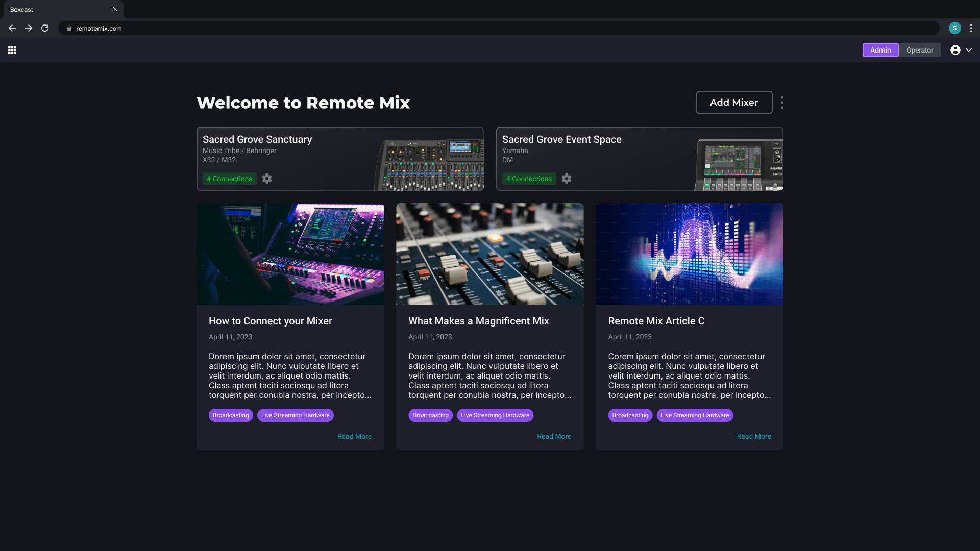The image size is (980, 551).
Task: Click the green S profile avatar
Action: pyautogui.click(x=954, y=29)
